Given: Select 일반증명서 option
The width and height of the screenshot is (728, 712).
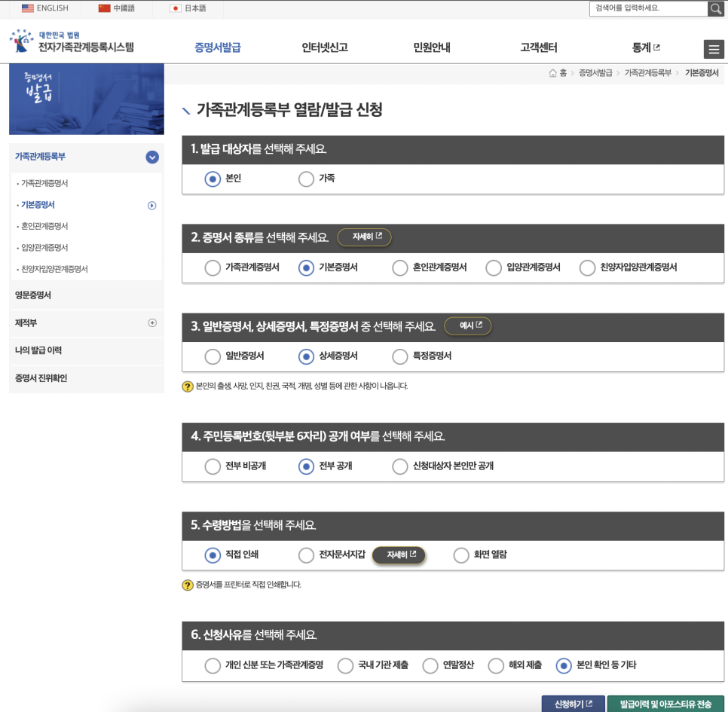Looking at the screenshot, I should click(x=213, y=356).
